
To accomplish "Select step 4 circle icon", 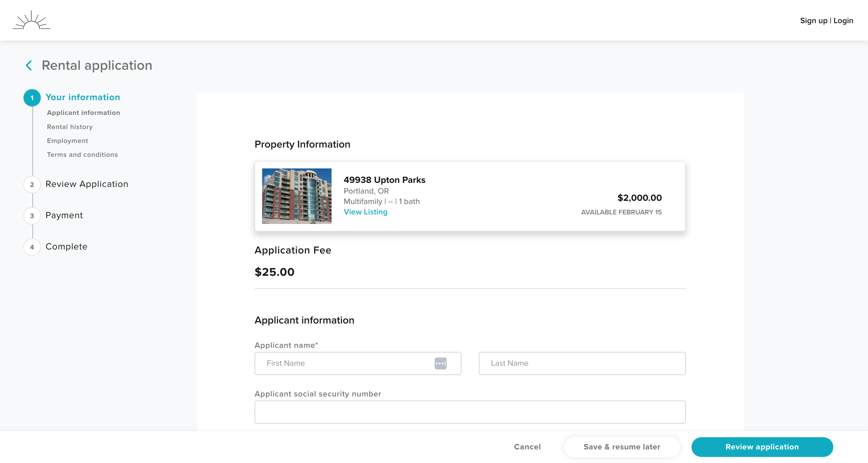I will coord(32,247).
